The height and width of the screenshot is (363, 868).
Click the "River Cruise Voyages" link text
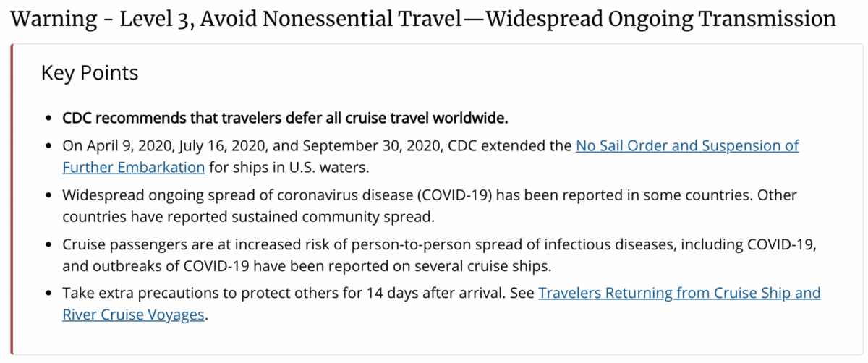[x=133, y=315]
